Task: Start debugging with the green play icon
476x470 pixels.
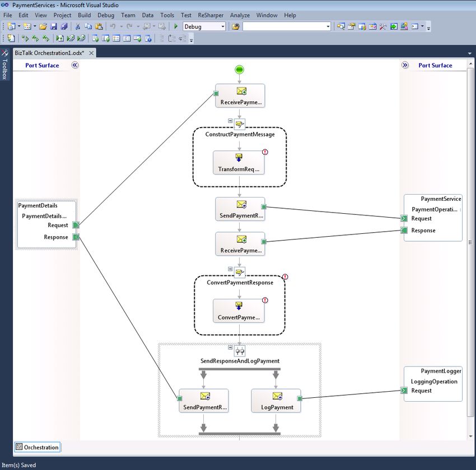Action: [176, 26]
